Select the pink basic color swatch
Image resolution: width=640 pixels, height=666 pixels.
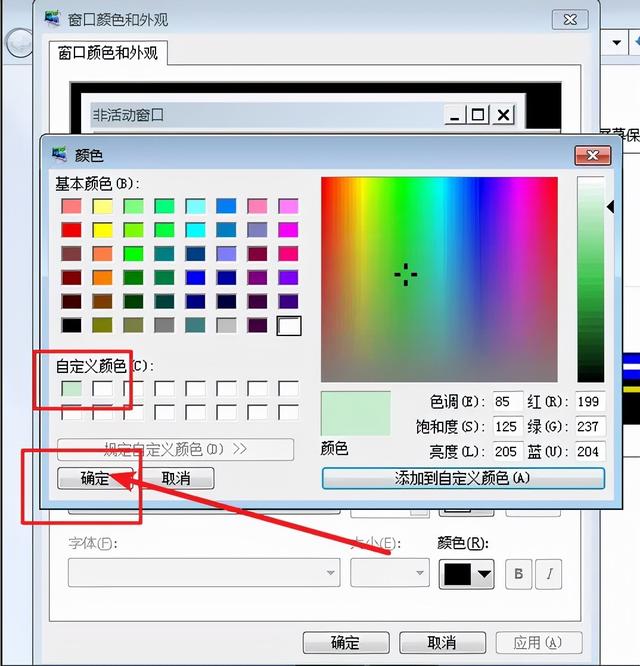pyautogui.click(x=257, y=206)
